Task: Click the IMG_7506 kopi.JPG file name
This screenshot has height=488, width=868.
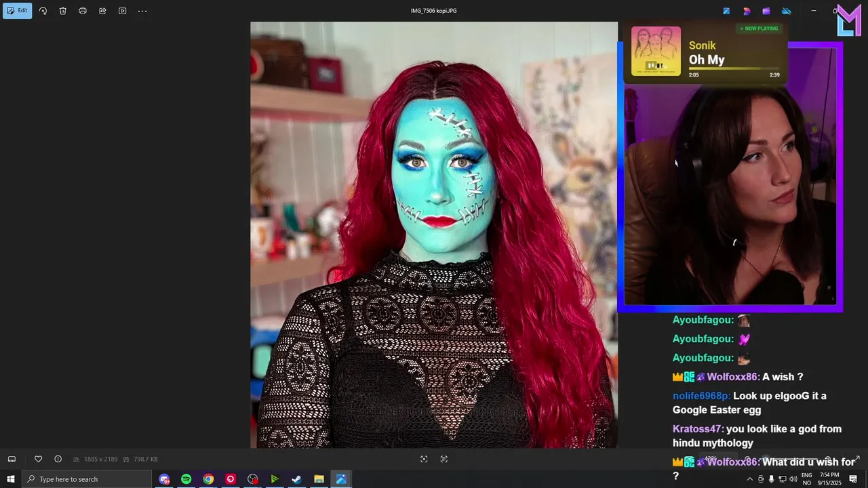Action: pyautogui.click(x=433, y=11)
